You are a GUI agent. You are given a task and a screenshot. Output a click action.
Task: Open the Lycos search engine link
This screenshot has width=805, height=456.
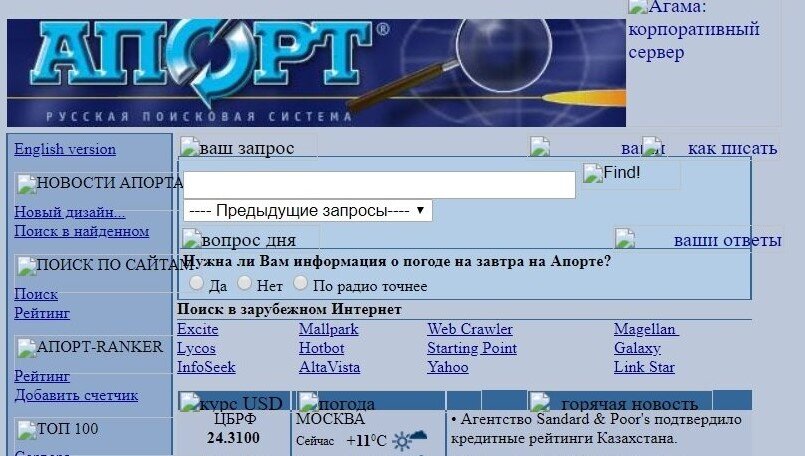pyautogui.click(x=196, y=348)
